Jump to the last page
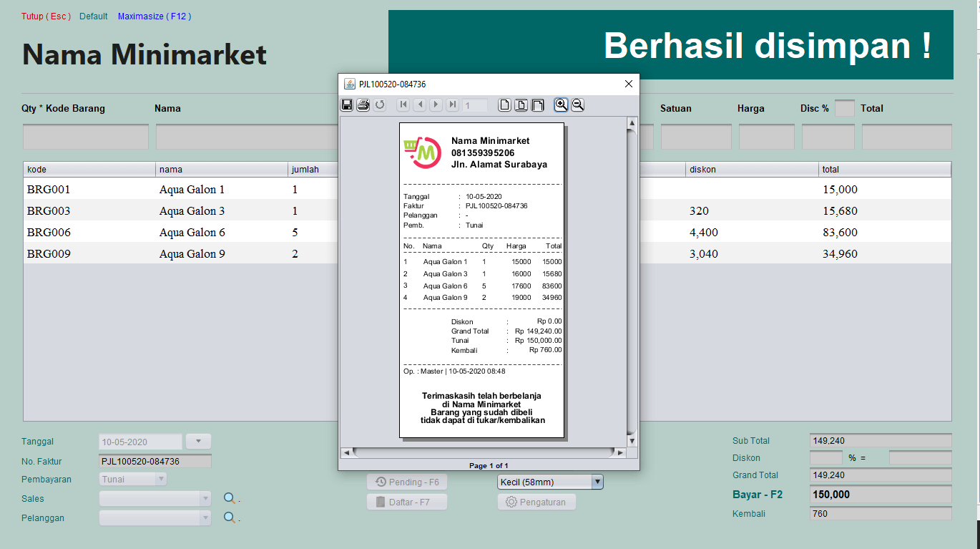The image size is (980, 549). click(453, 105)
